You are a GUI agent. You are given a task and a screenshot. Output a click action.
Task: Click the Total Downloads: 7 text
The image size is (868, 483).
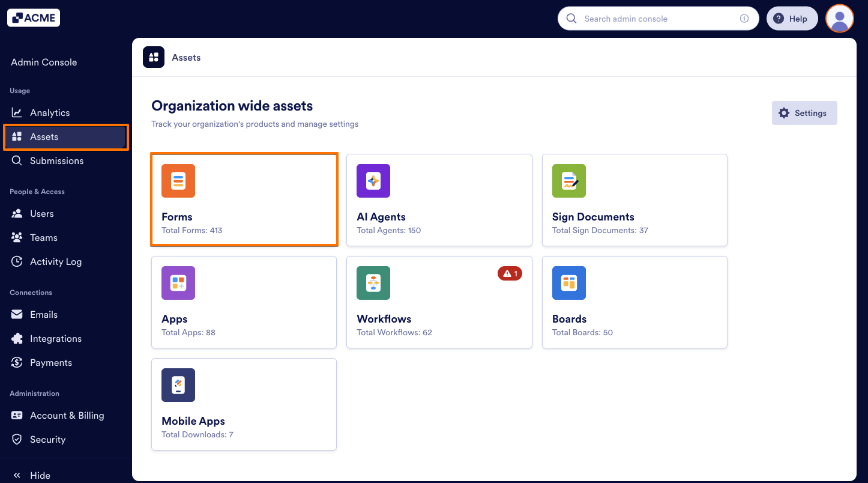197,434
